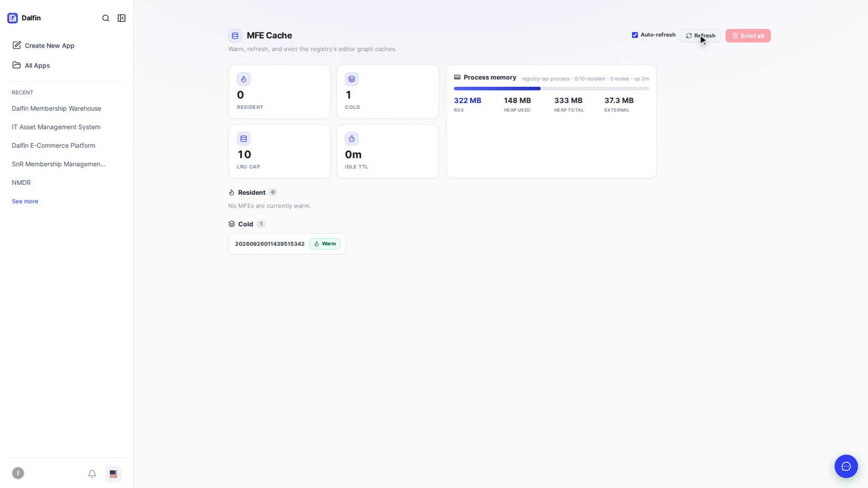
Task: Open notifications bell icon
Action: pyautogui.click(x=92, y=474)
